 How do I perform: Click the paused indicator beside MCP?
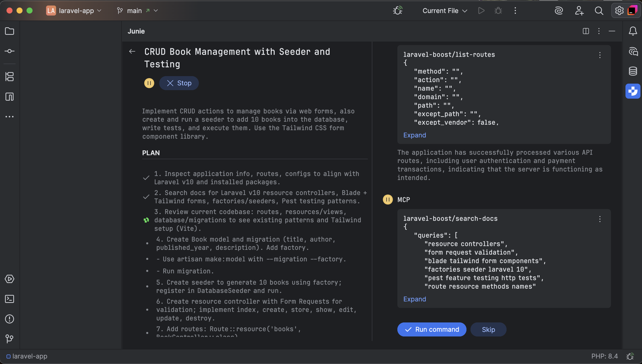tap(388, 200)
